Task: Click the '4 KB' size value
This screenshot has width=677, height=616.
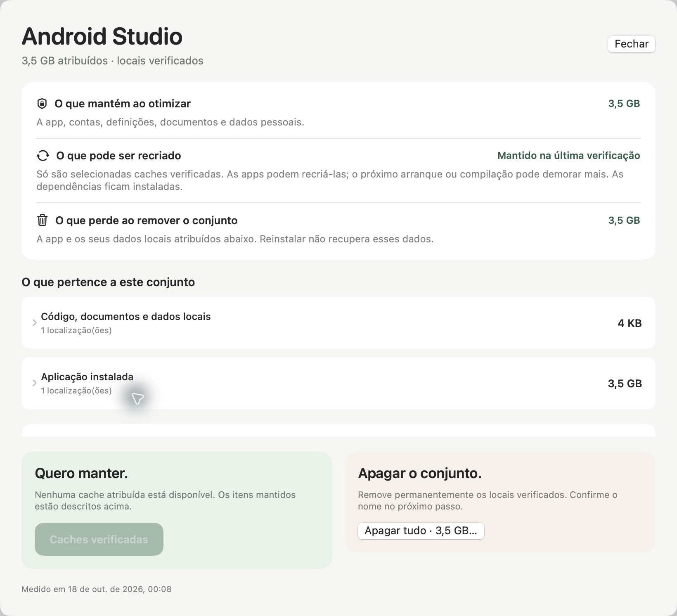Action: click(630, 323)
